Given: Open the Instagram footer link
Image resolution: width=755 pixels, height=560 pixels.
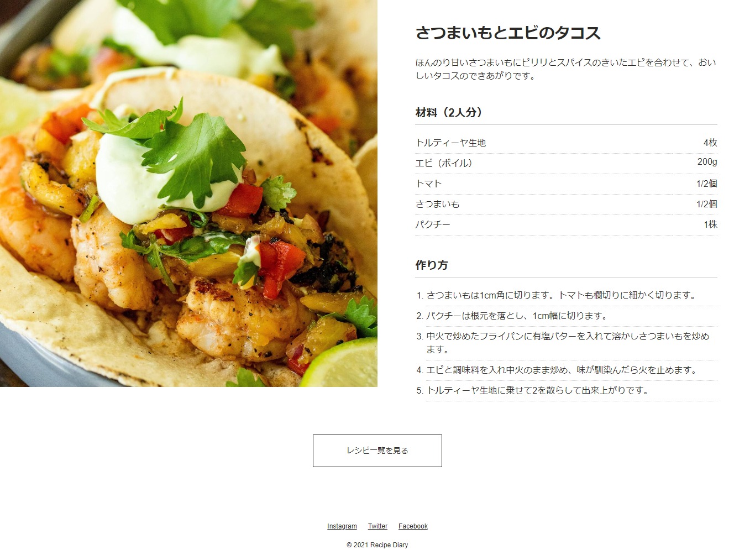Looking at the screenshot, I should pos(342,526).
